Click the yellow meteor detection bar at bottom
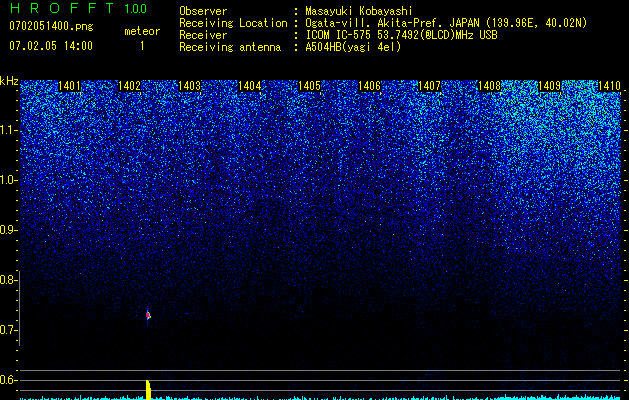The image size is (629, 400). coord(148,390)
